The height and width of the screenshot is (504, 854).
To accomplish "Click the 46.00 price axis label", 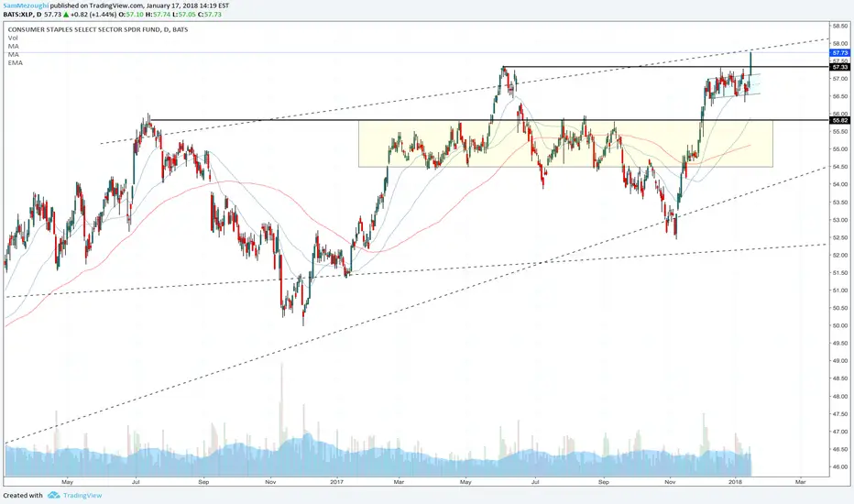I will click(840, 467).
